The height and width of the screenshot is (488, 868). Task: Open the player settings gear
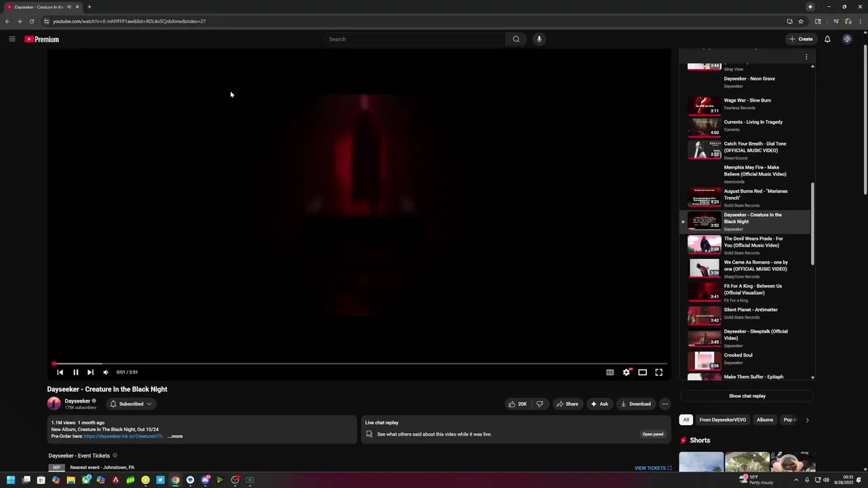pyautogui.click(x=627, y=372)
